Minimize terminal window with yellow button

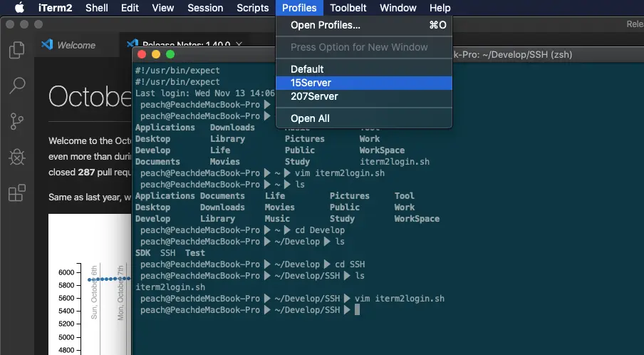[156, 54]
